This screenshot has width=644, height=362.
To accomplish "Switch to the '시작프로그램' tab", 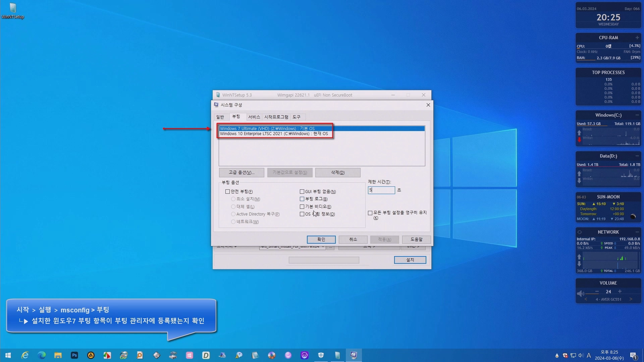I will 276,117.
